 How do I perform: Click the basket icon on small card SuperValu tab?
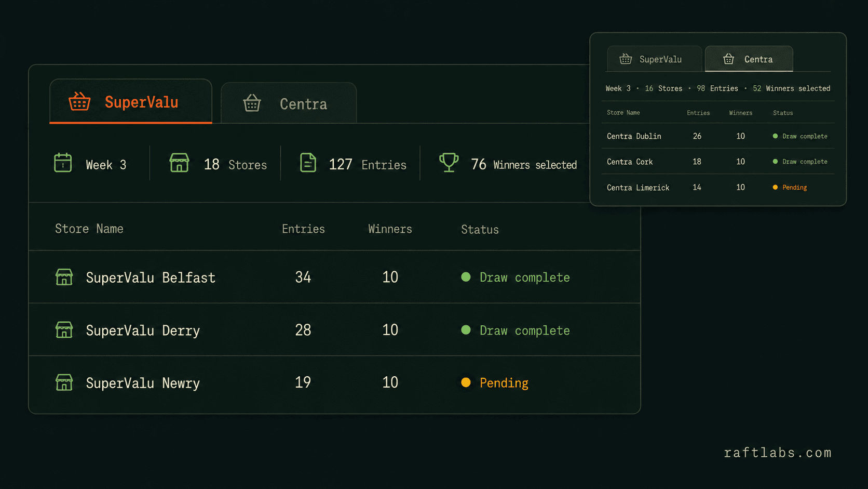[x=626, y=59]
